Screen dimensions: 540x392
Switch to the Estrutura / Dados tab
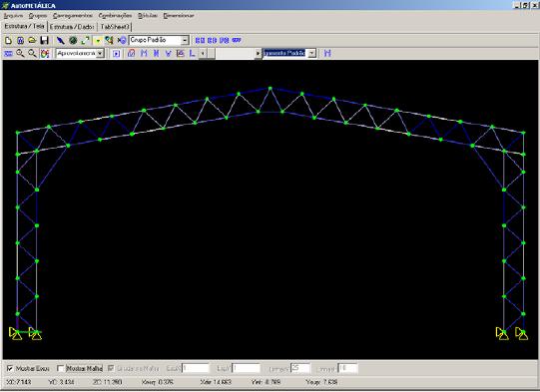(x=72, y=27)
